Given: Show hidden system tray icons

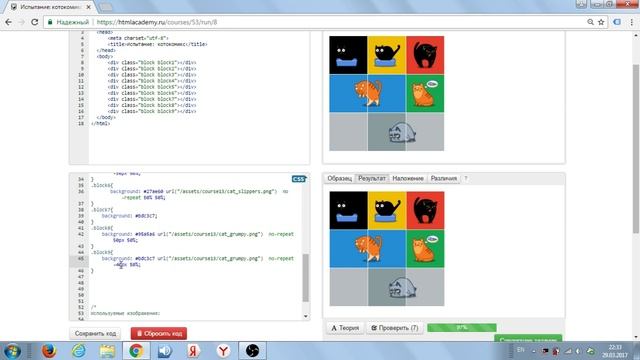Looking at the screenshot, I should [x=533, y=351].
